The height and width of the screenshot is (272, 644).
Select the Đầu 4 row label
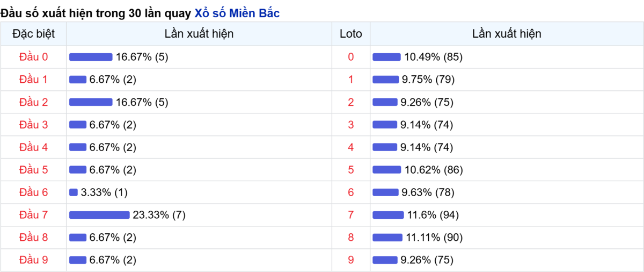click(x=33, y=147)
